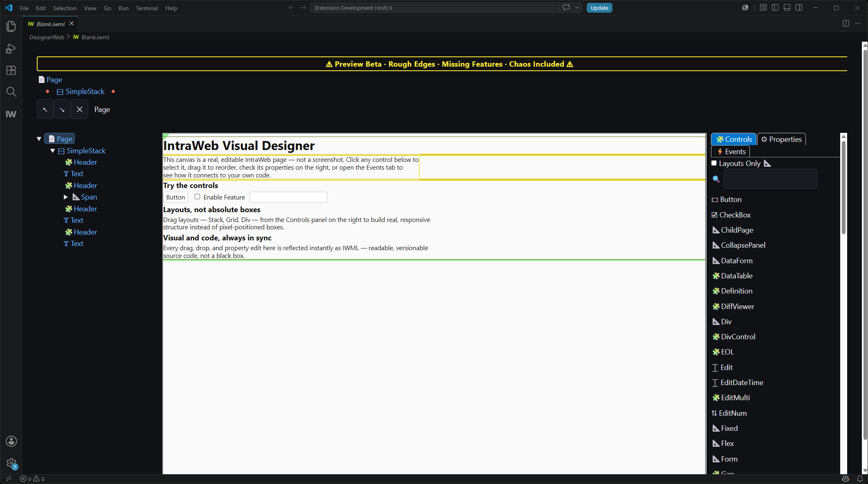868x484 pixels.
Task: Open the Copilot dropdown arrow in title bar
Action: pos(577,8)
